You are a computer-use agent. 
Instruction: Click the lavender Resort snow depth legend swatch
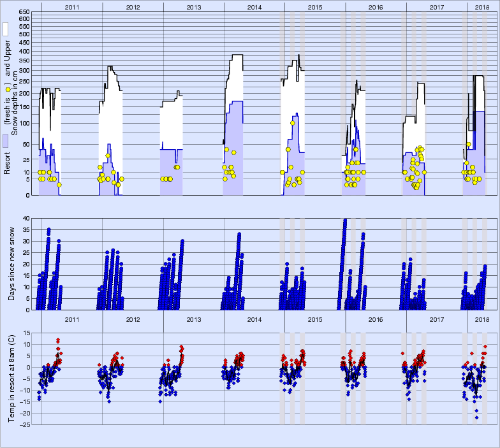coord(5,141)
